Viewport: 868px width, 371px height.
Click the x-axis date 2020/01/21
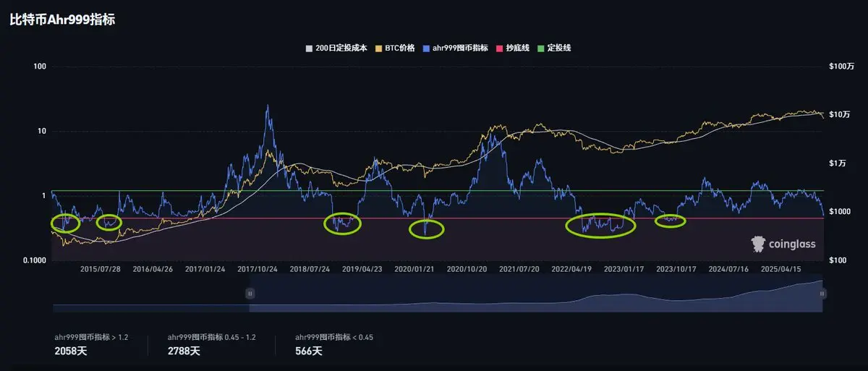414,268
